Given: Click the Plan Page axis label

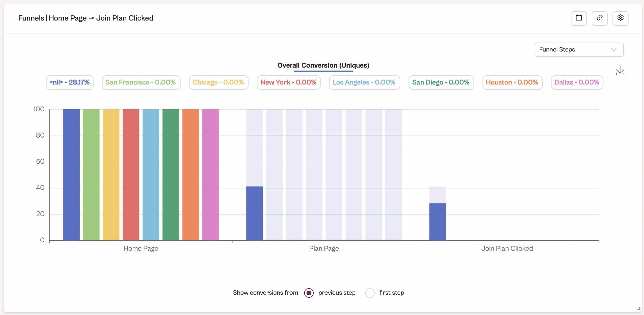Looking at the screenshot, I should (x=324, y=249).
